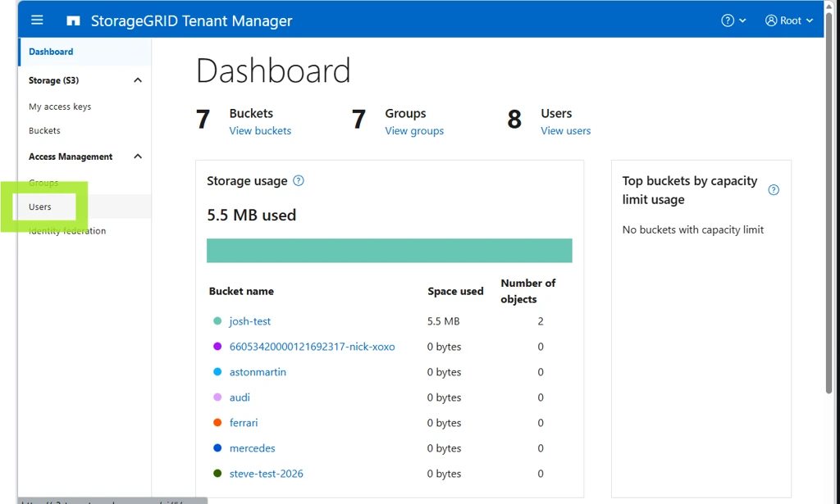
Task: Collapse the Access Management section chevron
Action: 138,157
